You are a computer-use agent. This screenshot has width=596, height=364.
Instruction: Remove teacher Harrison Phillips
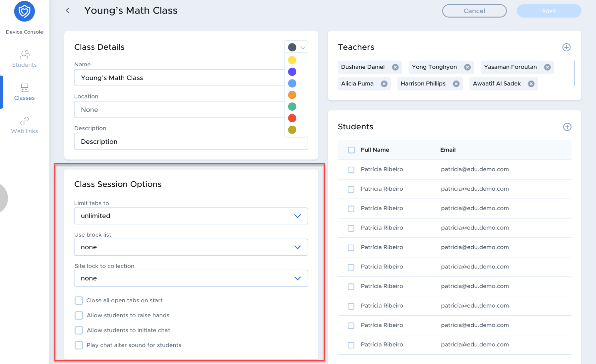(456, 84)
